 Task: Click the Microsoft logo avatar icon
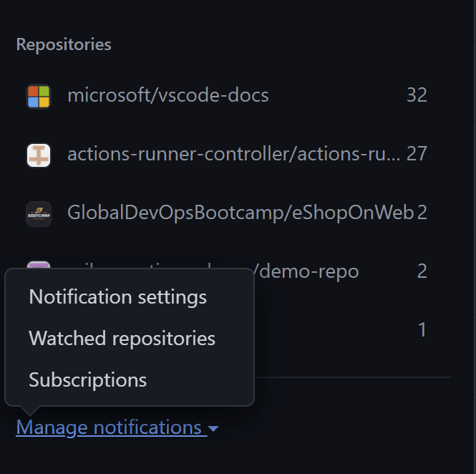39,97
